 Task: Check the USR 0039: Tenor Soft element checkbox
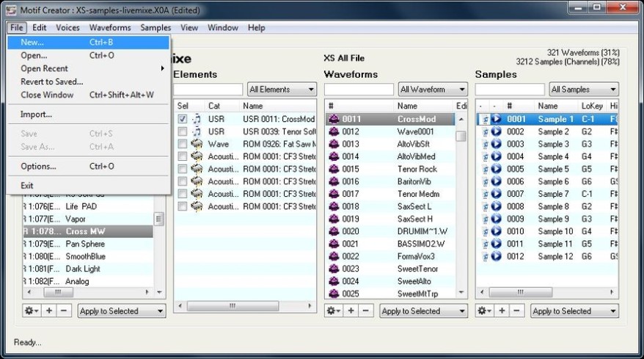[183, 131]
